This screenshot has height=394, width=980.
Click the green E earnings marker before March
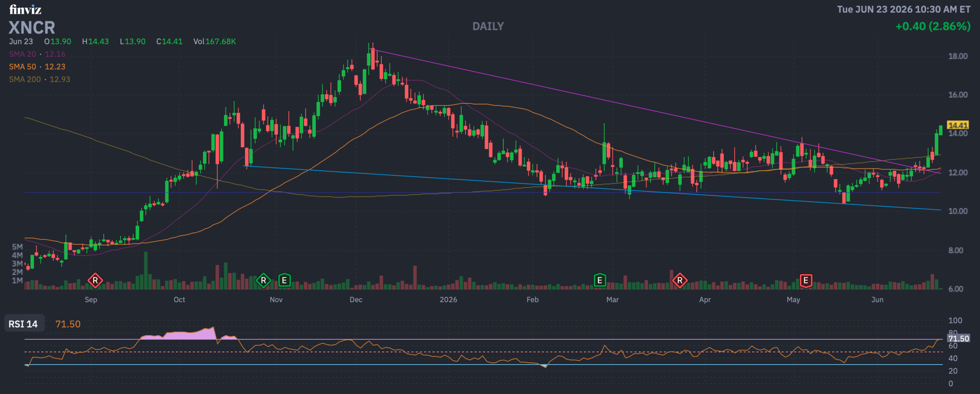pyautogui.click(x=599, y=281)
